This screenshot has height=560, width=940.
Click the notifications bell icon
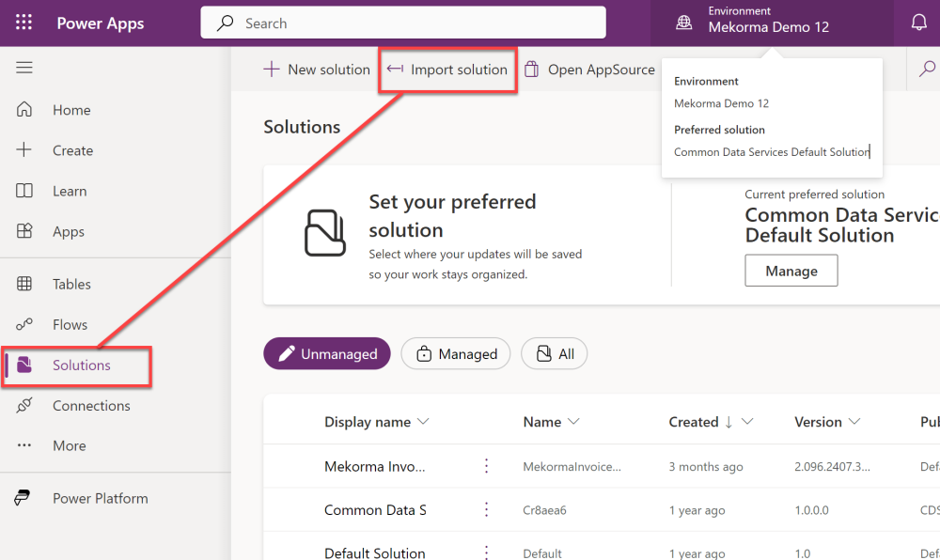pos(918,23)
